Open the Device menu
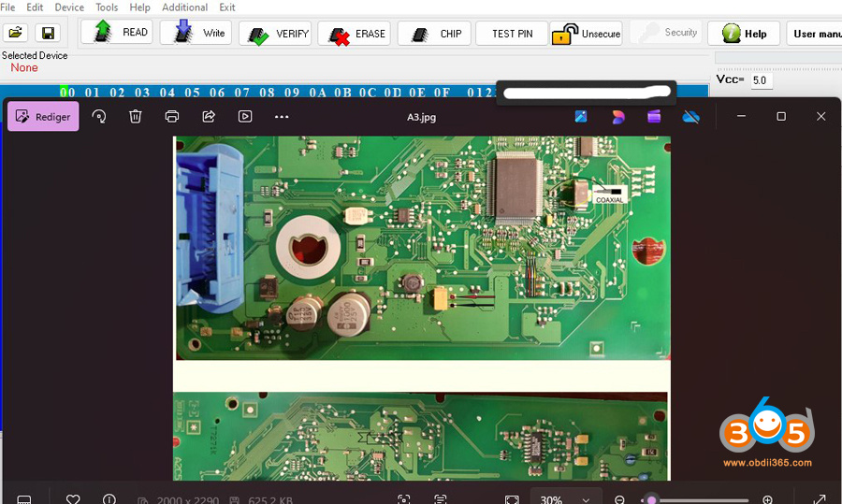The height and width of the screenshot is (504, 842). (x=69, y=7)
